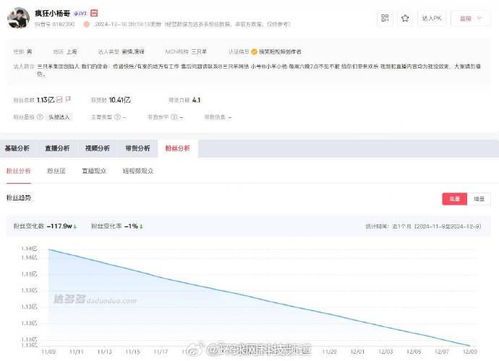Open the 疯狂小杨哥 profile avatar
This screenshot has height=361, width=499.
[x=18, y=18]
